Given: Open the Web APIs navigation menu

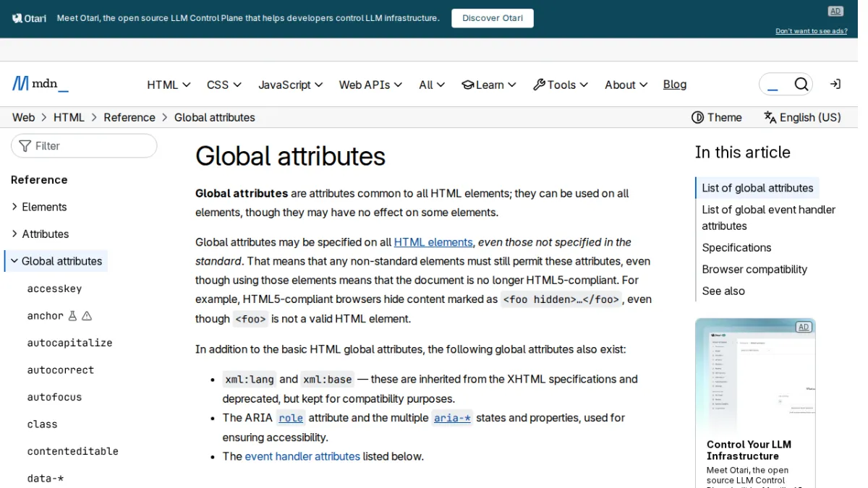Looking at the screenshot, I should 370,85.
